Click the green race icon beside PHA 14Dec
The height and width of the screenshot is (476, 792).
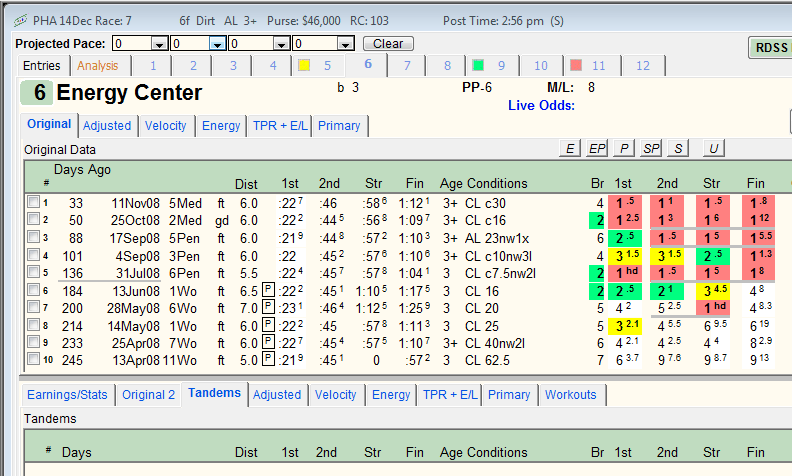click(21, 21)
